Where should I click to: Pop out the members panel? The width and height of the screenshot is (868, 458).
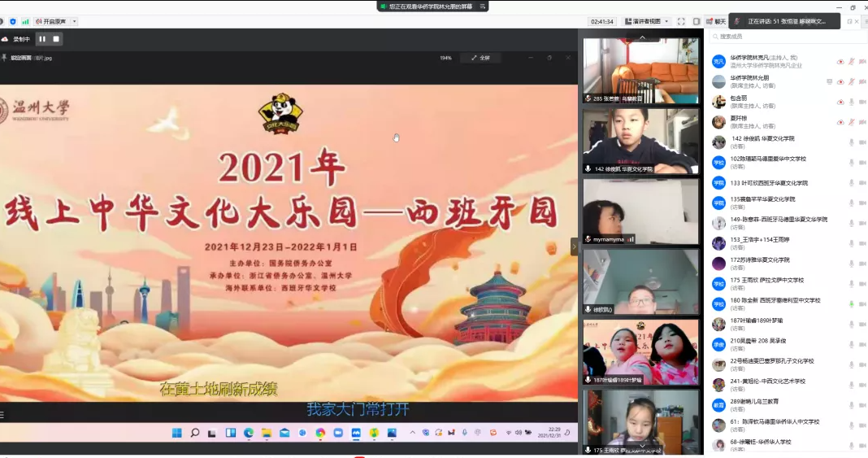[850, 22]
